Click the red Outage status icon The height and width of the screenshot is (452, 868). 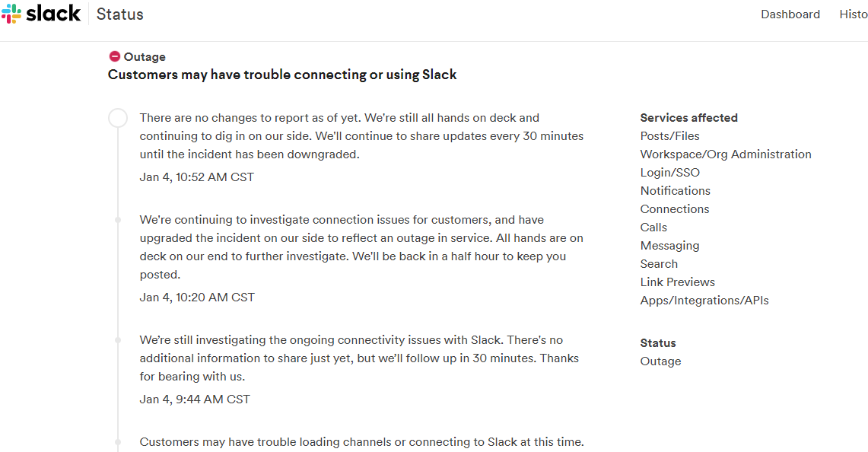[115, 56]
